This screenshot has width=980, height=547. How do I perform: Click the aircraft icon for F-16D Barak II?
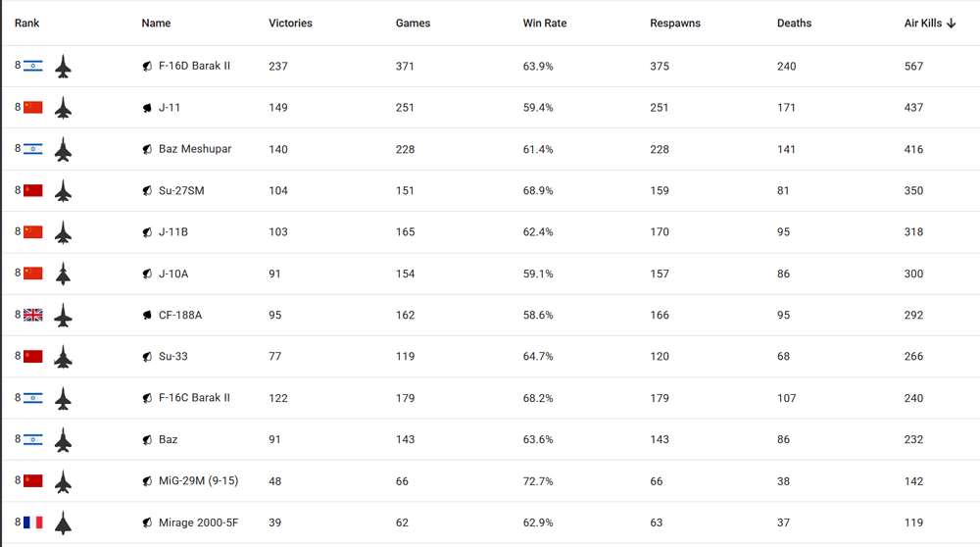point(63,67)
